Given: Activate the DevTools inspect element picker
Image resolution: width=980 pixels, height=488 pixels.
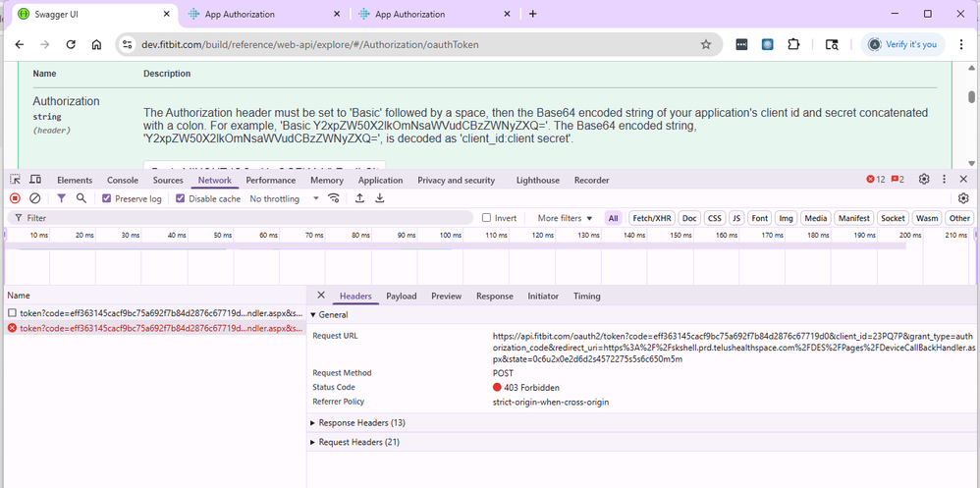Looking at the screenshot, I should [x=16, y=180].
